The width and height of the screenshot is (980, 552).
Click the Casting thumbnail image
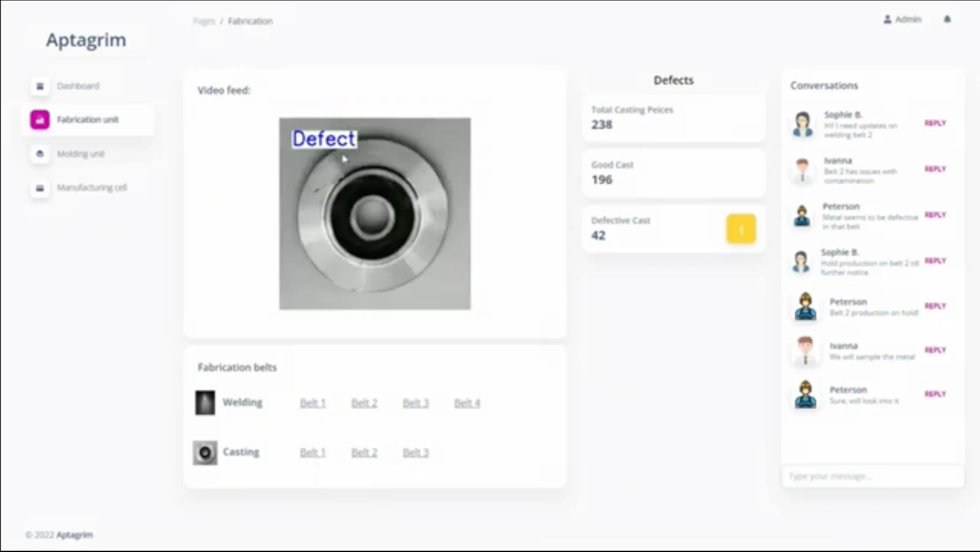205,453
